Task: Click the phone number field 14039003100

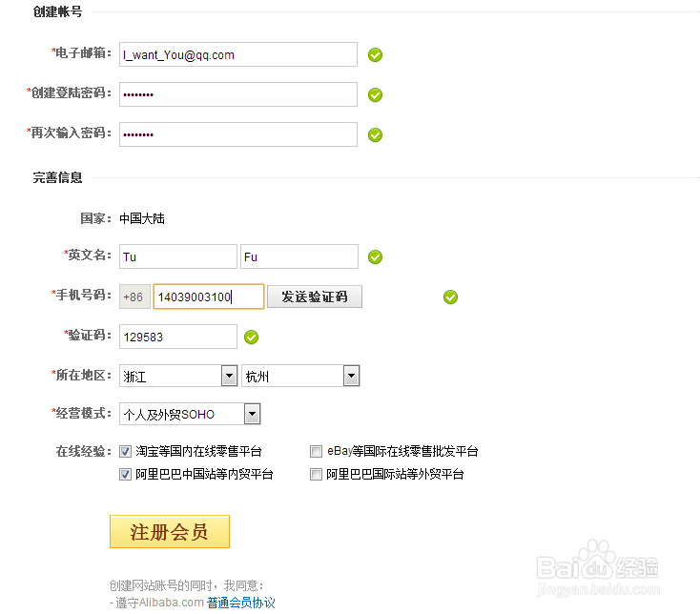Action: (209, 297)
